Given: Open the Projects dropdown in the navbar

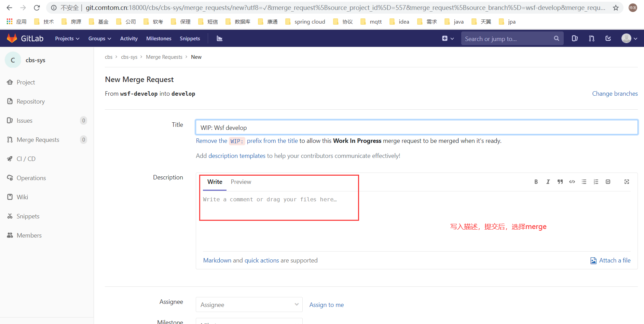Looking at the screenshot, I should (67, 38).
